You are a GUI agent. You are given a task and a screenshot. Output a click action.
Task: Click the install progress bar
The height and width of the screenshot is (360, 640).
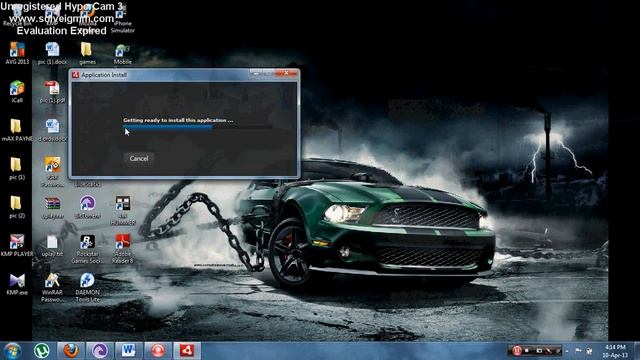[197, 127]
